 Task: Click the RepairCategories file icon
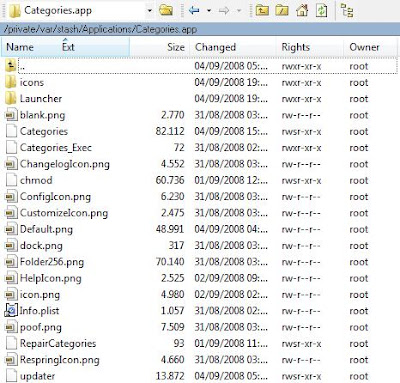(x=11, y=343)
